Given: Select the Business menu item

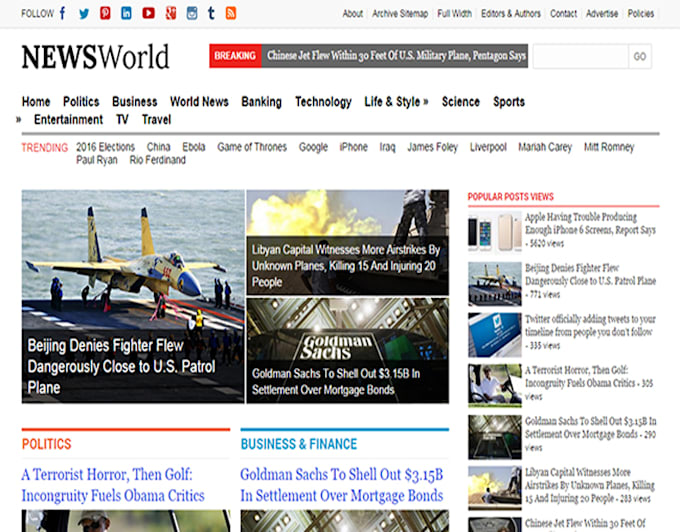Looking at the screenshot, I should (x=134, y=101).
